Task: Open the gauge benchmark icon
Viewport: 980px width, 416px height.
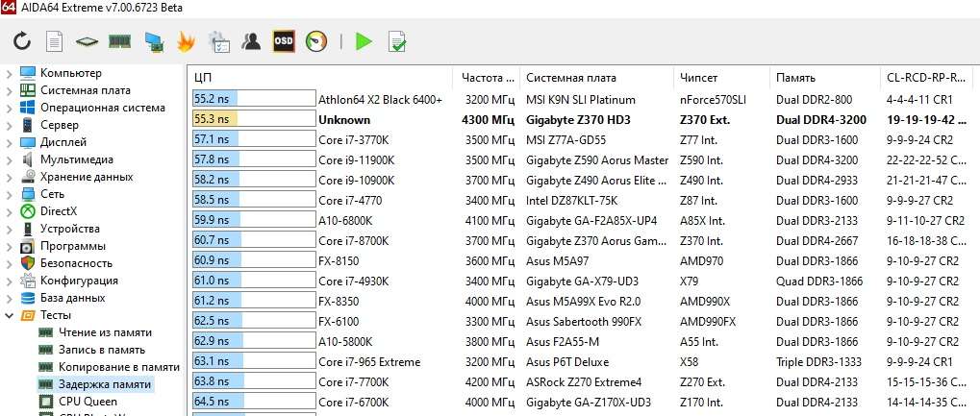Action: 316,42
